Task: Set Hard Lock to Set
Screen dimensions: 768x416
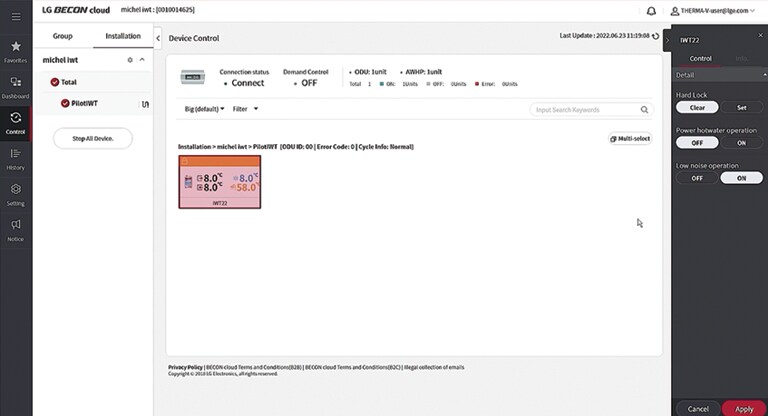Action: click(x=741, y=107)
